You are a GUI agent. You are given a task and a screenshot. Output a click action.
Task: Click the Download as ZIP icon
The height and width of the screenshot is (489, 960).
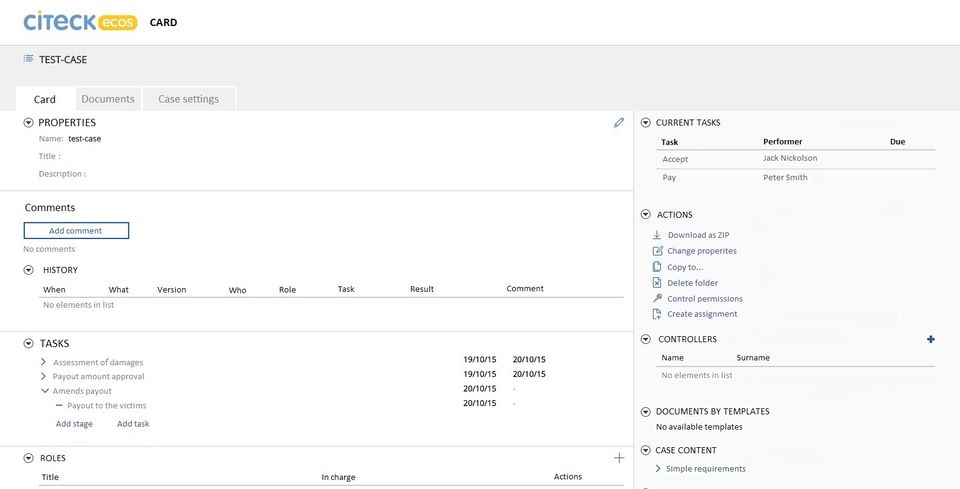(657, 235)
